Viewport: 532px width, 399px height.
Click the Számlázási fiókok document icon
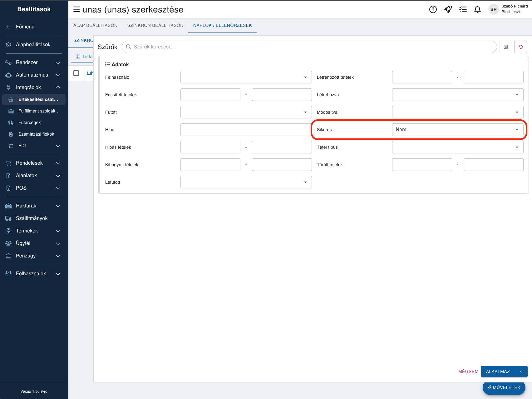(11, 134)
